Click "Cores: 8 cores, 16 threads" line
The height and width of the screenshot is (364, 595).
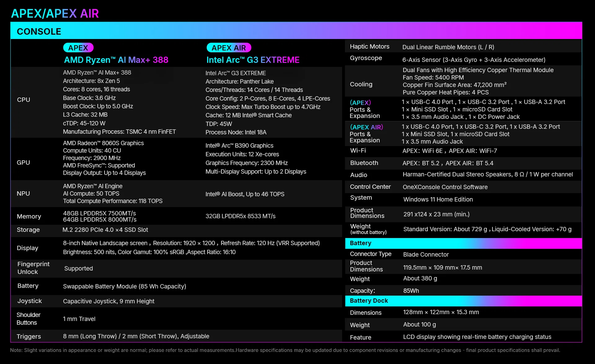pos(96,89)
